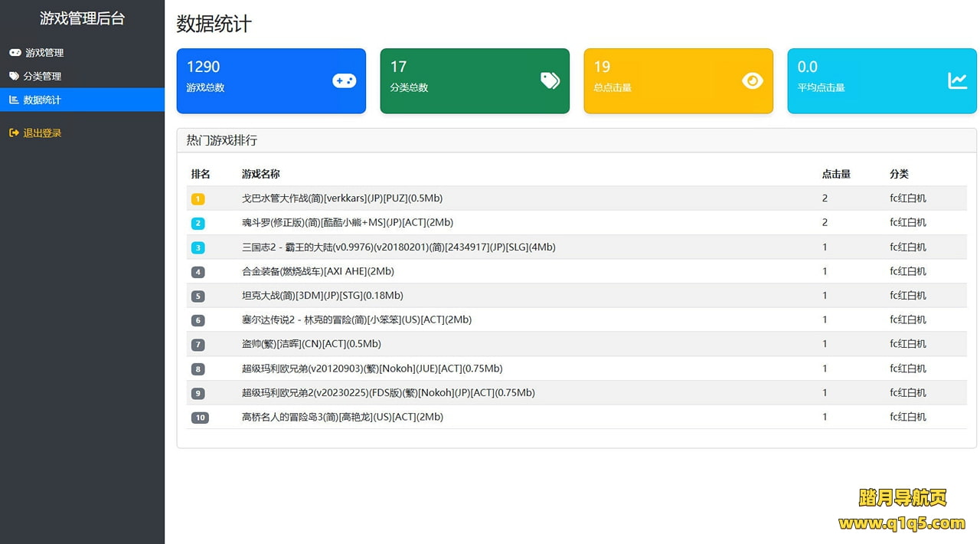Viewport: 980px width, 544px height.
Task: Click the gamepad icon beside 游戏管理
Action: tap(15, 53)
